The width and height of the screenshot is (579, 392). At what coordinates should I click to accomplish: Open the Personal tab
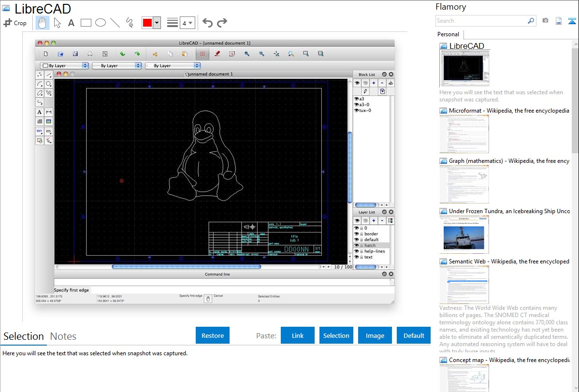tap(448, 34)
